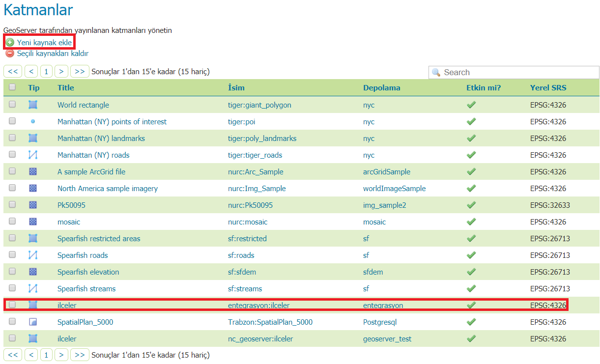Click the Seçili kaynakları kaldır link

point(53,54)
